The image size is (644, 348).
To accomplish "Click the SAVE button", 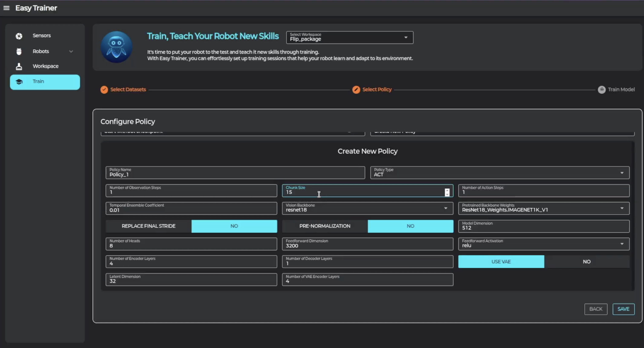I will [623, 309].
